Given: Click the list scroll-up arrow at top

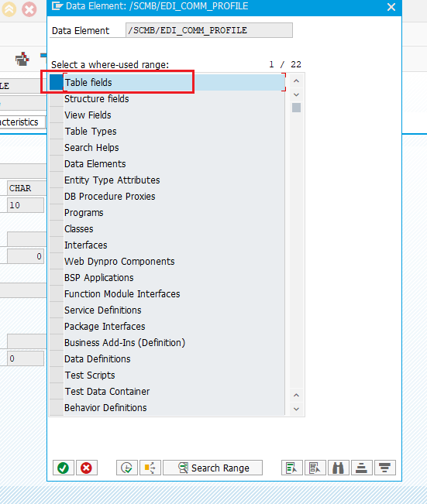Looking at the screenshot, I should coord(296,81).
